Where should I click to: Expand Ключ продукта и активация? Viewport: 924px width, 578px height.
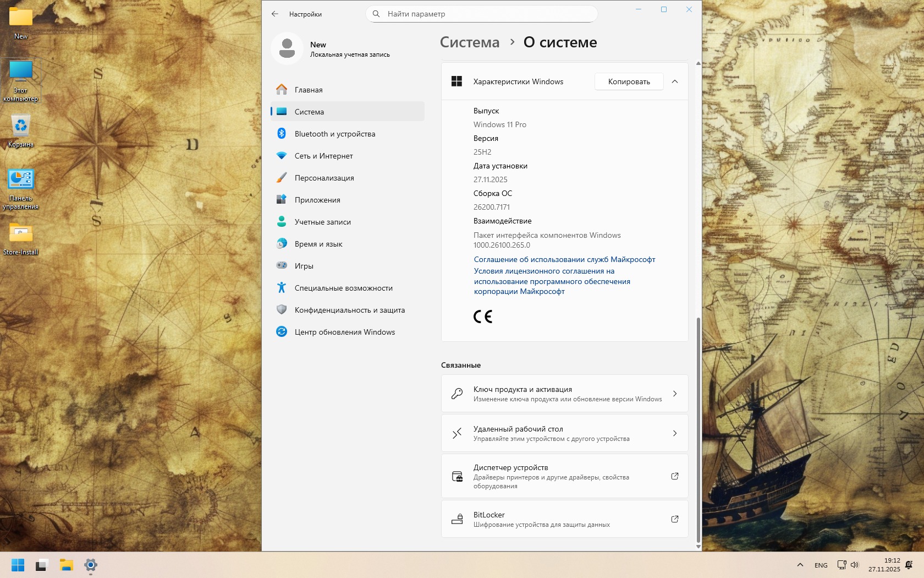click(564, 394)
